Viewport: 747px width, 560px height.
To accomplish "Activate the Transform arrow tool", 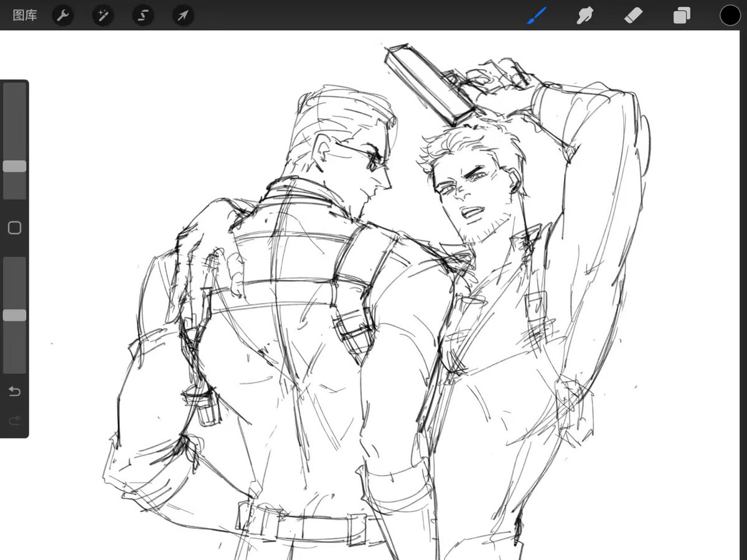I will point(182,15).
